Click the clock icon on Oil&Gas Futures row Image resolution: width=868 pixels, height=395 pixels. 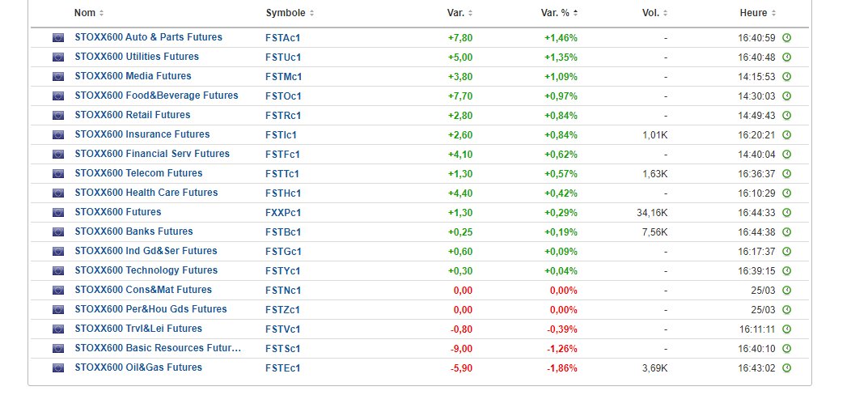coord(786,368)
